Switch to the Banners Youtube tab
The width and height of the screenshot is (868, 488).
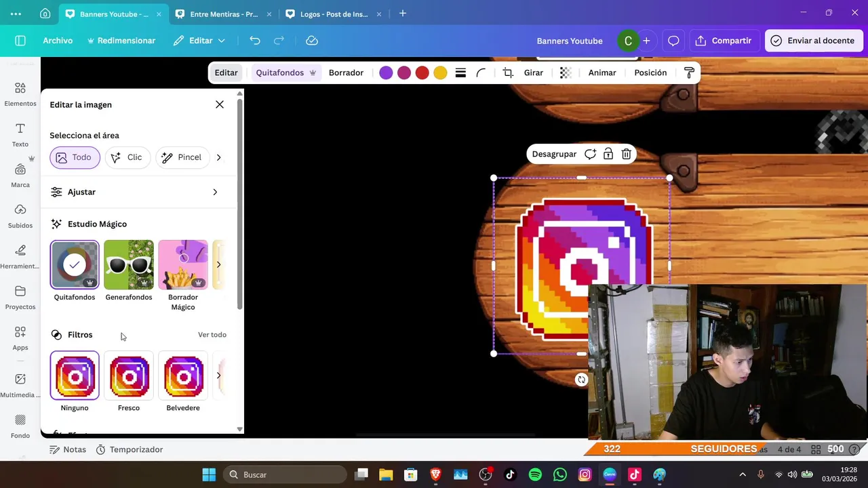pos(113,14)
